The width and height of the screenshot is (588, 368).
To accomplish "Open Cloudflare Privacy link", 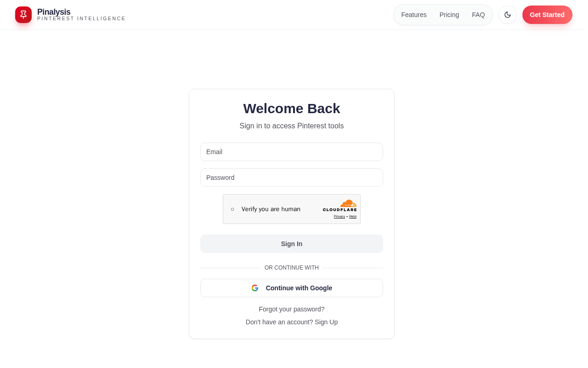I will click(x=339, y=217).
